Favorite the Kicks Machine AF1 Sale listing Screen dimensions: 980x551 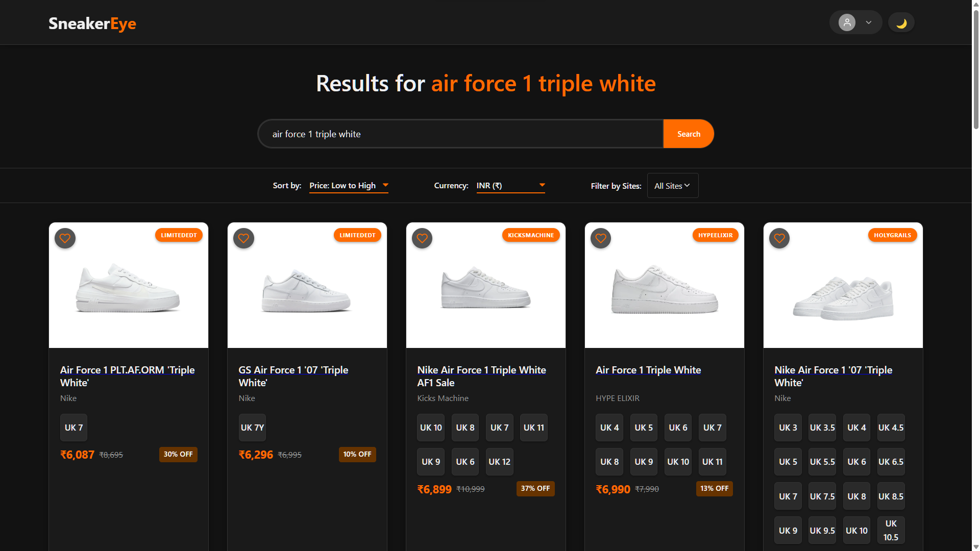coord(422,238)
